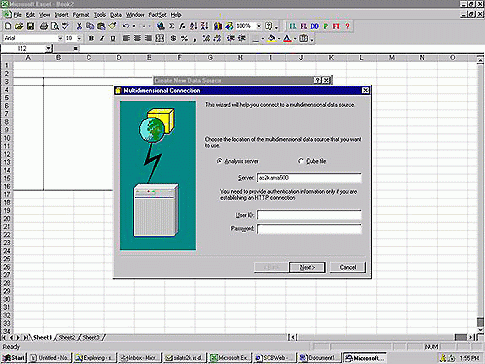Image resolution: width=485 pixels, height=364 pixels.
Task: Toggle Underline formatting
Action: pos(113,38)
